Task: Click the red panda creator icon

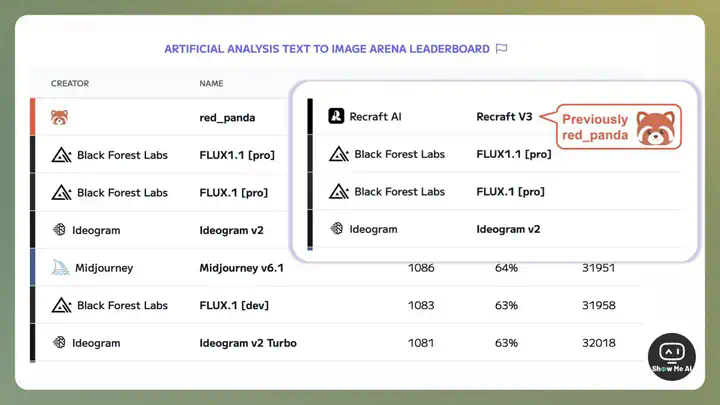Action: [59, 118]
